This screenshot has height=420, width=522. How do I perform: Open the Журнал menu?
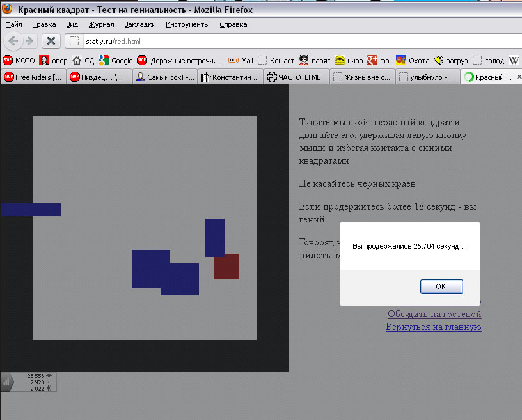[102, 24]
